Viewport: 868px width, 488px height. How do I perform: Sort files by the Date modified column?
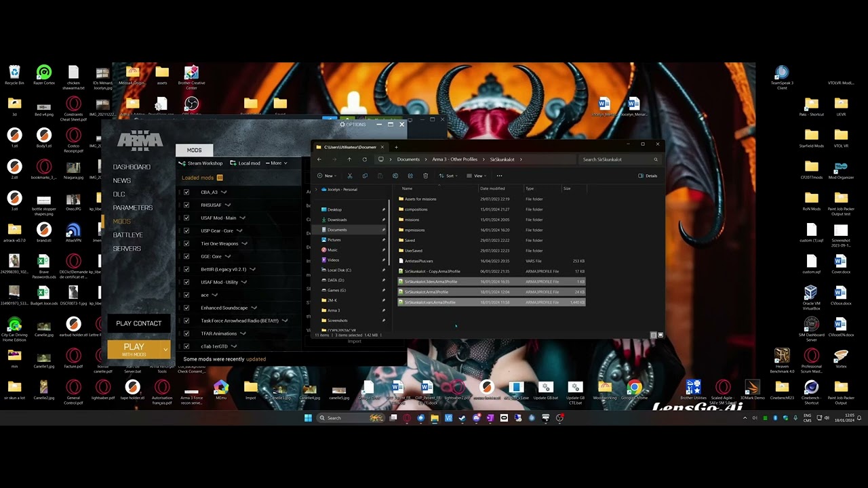pyautogui.click(x=493, y=188)
